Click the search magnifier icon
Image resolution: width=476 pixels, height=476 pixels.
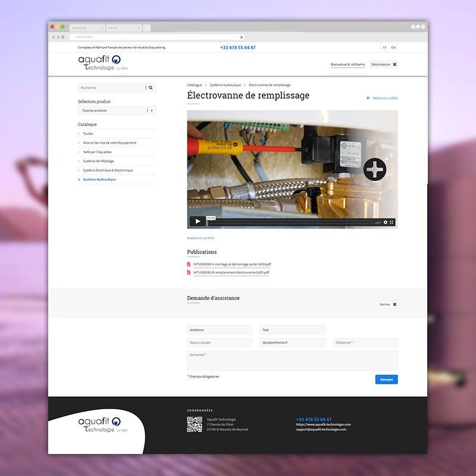pos(151,87)
